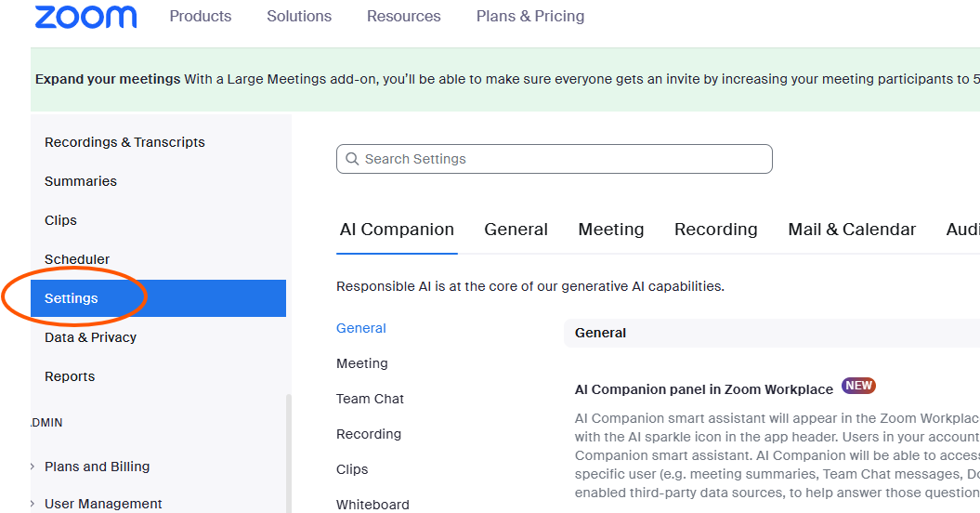Open the Products menu
980x513 pixels.
click(x=200, y=17)
